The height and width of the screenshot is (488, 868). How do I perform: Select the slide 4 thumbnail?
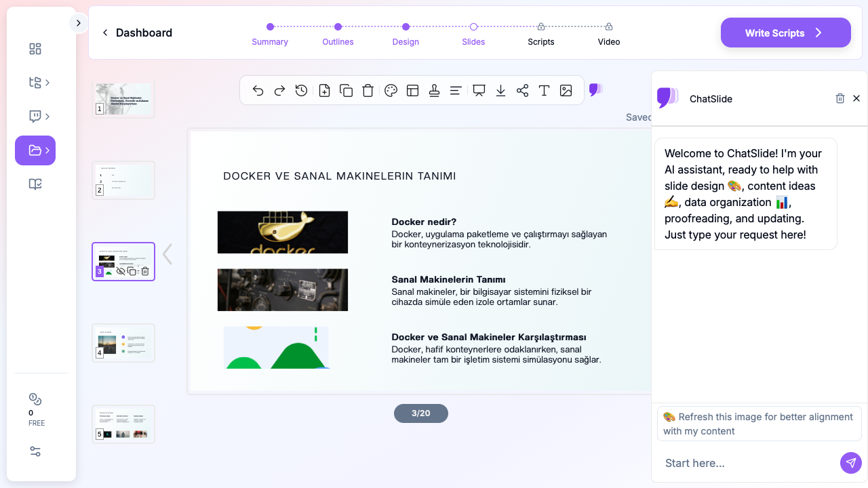coord(123,342)
